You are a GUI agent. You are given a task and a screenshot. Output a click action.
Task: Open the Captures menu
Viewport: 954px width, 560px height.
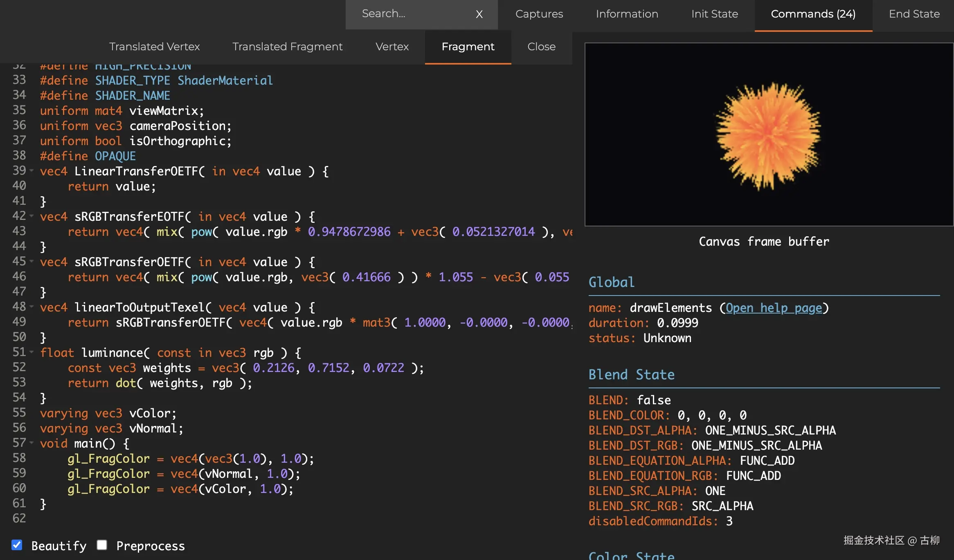539,14
